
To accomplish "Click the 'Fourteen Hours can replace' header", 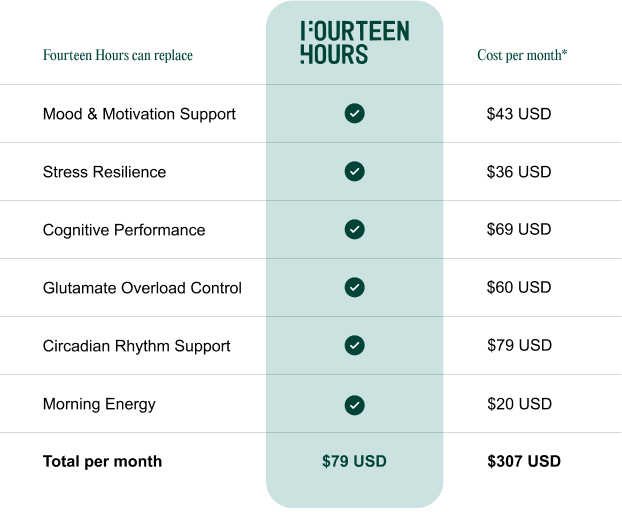I will [118, 56].
